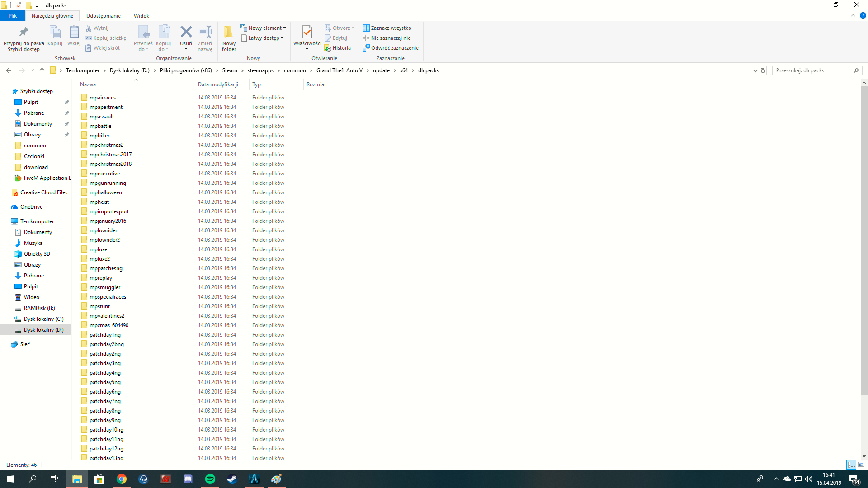868x488 pixels.
Task: Launch Steam from the taskbar
Action: tap(232, 479)
